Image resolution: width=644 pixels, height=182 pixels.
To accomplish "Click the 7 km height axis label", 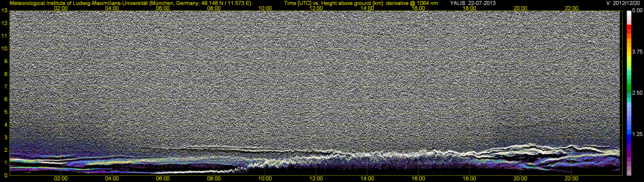I will pyautogui.click(x=6, y=87).
